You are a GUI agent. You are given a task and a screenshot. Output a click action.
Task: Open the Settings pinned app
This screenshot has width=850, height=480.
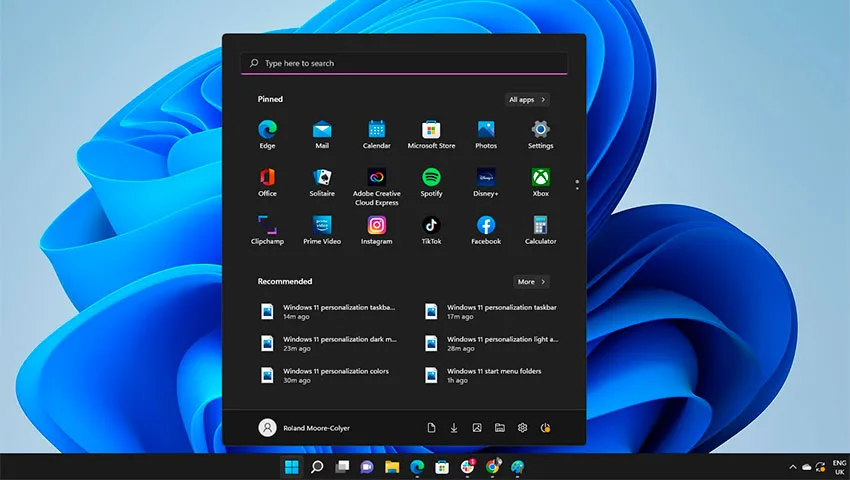point(540,134)
